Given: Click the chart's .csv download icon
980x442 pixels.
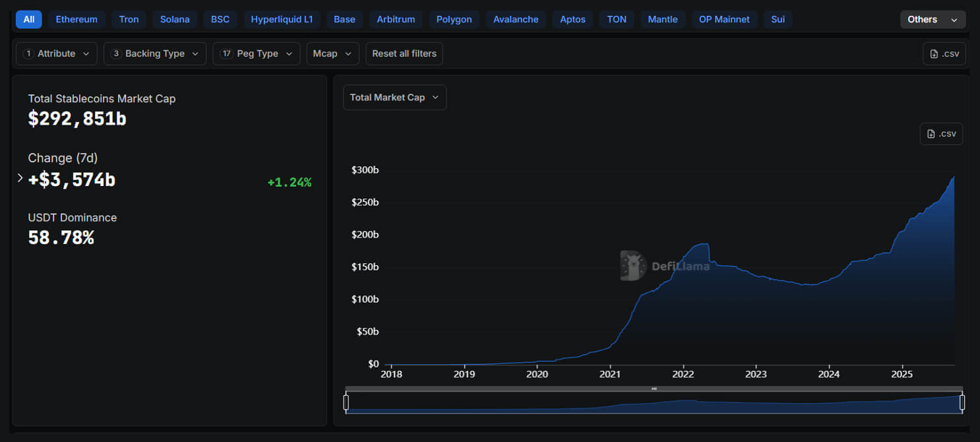Looking at the screenshot, I should click(x=941, y=133).
